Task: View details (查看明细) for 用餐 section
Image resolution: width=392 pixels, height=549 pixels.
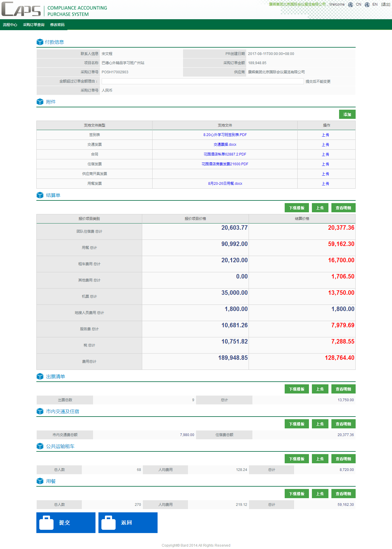Action: [x=343, y=494]
